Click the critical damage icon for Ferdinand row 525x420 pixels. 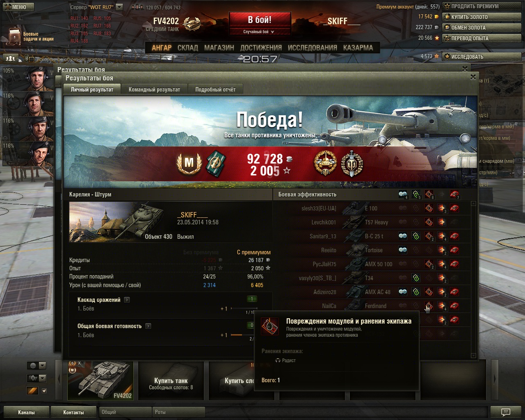[x=429, y=306]
